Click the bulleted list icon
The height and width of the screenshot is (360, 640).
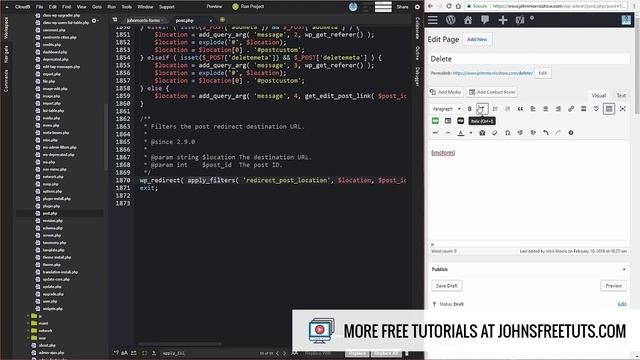click(x=495, y=109)
